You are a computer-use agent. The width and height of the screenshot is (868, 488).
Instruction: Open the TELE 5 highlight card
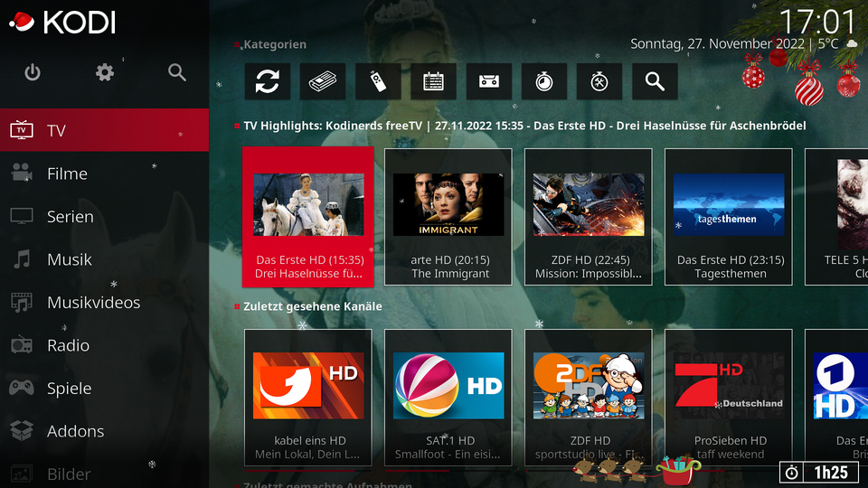point(836,217)
